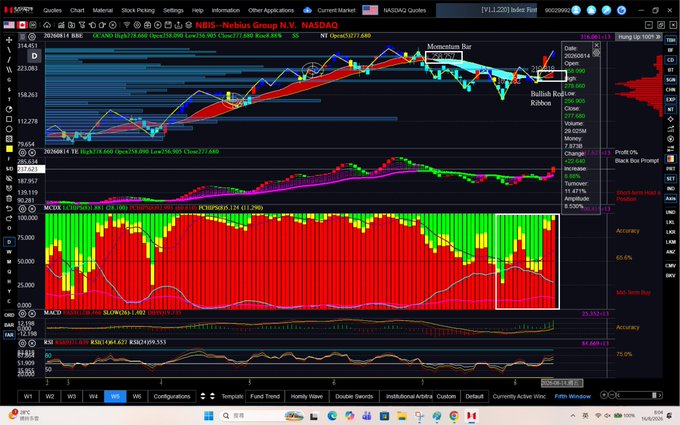This screenshot has width=680, height=425.
Task: Apply the Fund Trend template
Action: (265, 396)
